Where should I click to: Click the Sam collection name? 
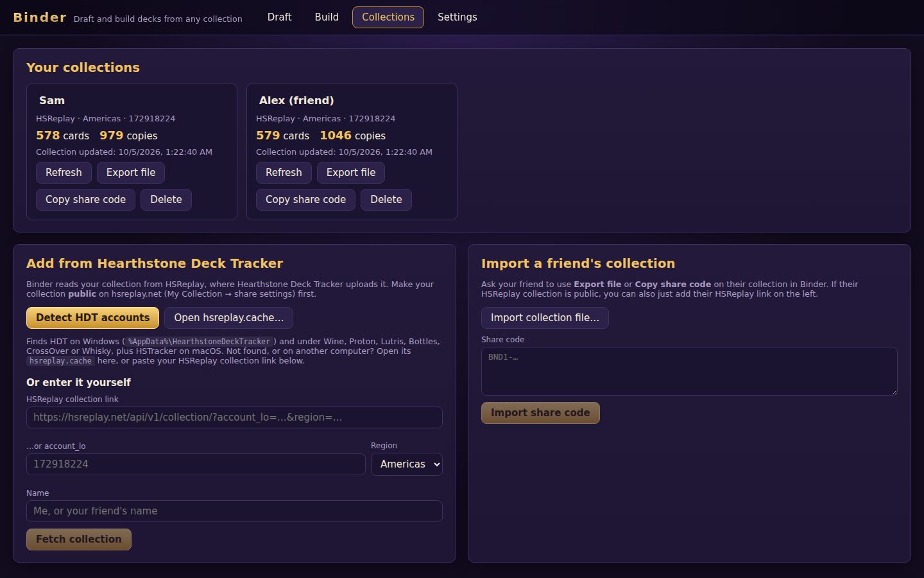[52, 100]
